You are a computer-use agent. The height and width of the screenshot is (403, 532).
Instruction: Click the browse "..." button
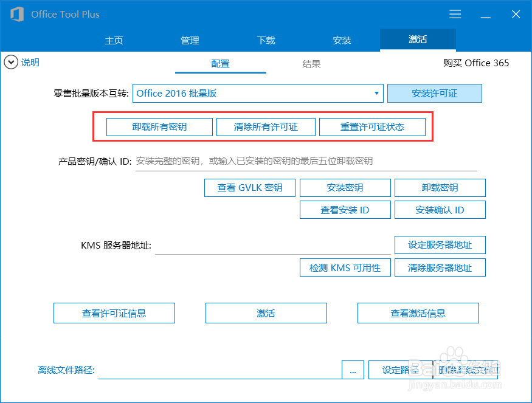(353, 370)
